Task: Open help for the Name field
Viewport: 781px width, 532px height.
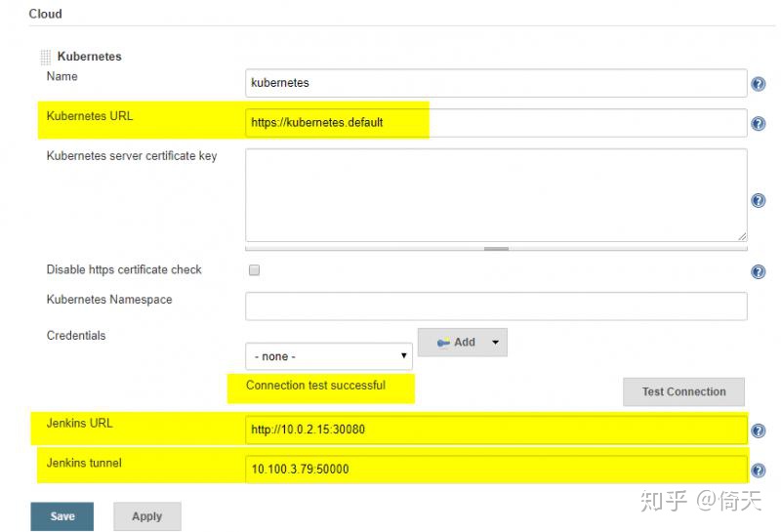Action: (759, 84)
